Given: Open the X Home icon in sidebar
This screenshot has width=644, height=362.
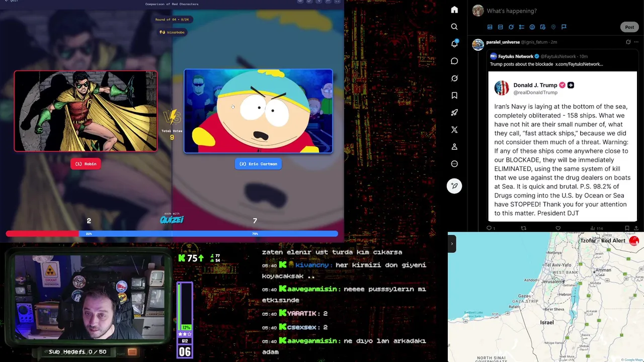Looking at the screenshot, I should pos(454,10).
